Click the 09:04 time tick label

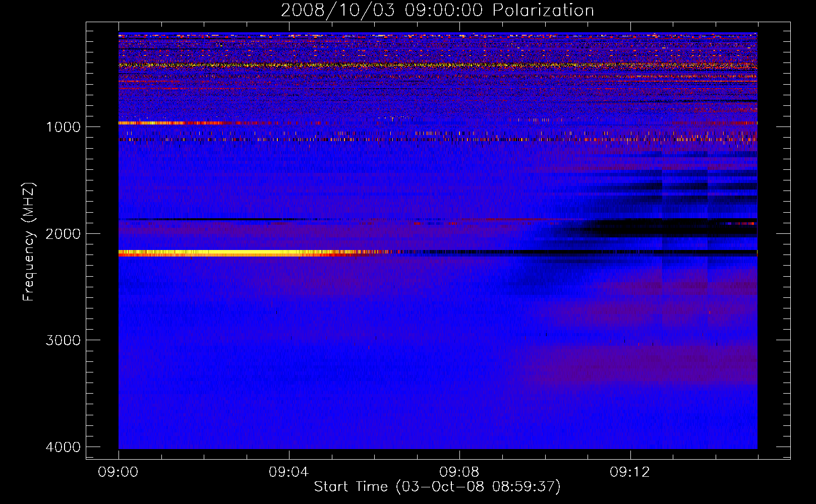[288, 472]
